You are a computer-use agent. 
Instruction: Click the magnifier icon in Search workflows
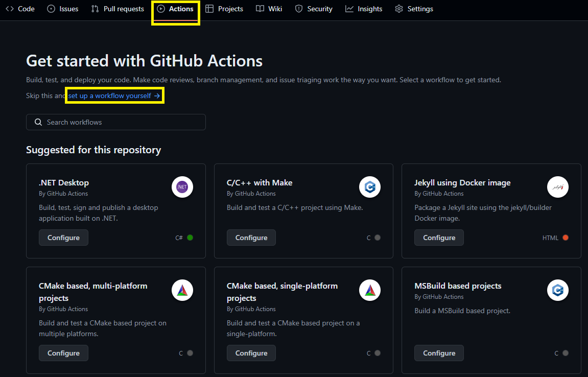click(x=38, y=122)
